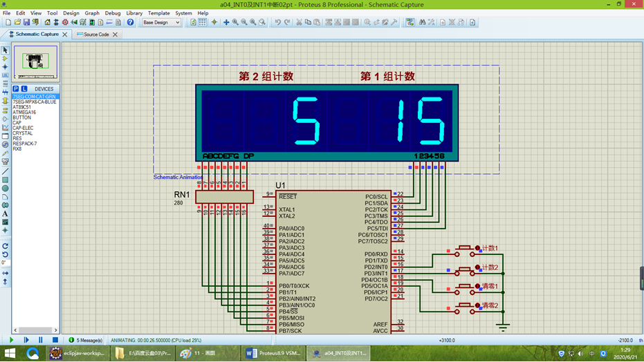Open the Base Design variant dropdown

(161, 22)
